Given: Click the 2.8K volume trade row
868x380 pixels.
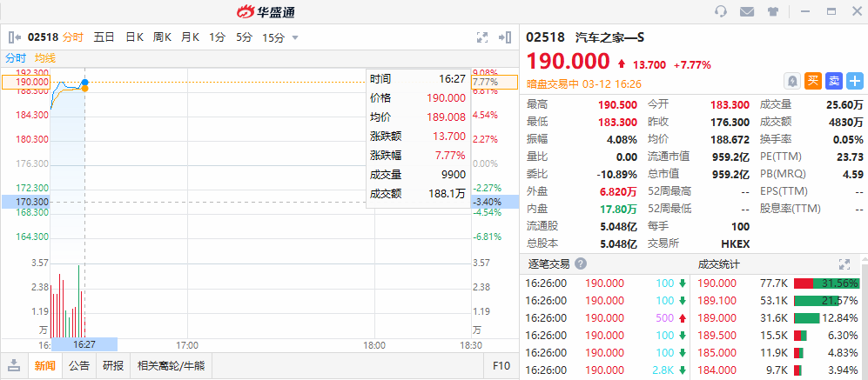Looking at the screenshot, I should click(x=606, y=370).
